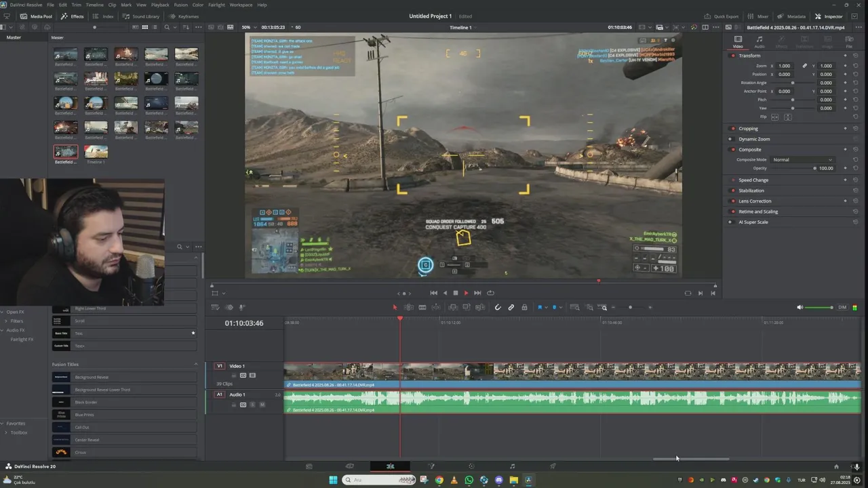This screenshot has height=488, width=868.
Task: Open the Media page icon
Action: coord(309,466)
